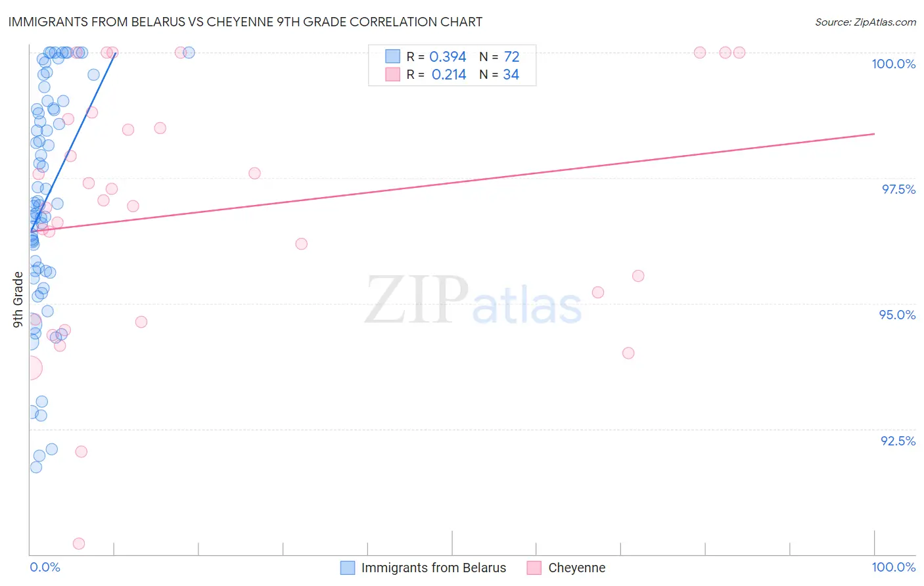Open the Source: ZipAtlas.com link

[x=866, y=22]
